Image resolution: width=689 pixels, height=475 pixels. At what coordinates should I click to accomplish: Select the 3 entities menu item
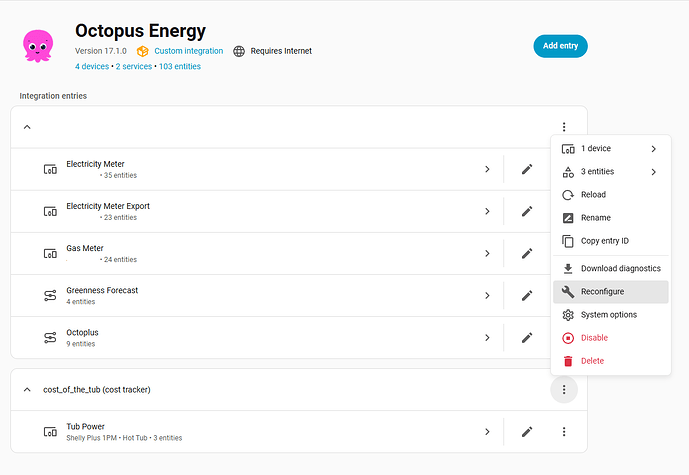611,172
